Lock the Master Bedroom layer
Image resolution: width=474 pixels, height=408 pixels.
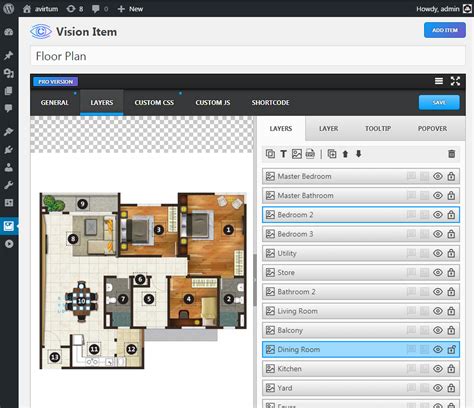(451, 176)
